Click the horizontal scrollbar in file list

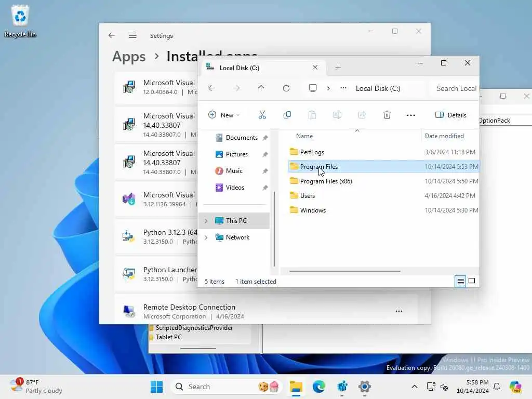pyautogui.click(x=345, y=271)
